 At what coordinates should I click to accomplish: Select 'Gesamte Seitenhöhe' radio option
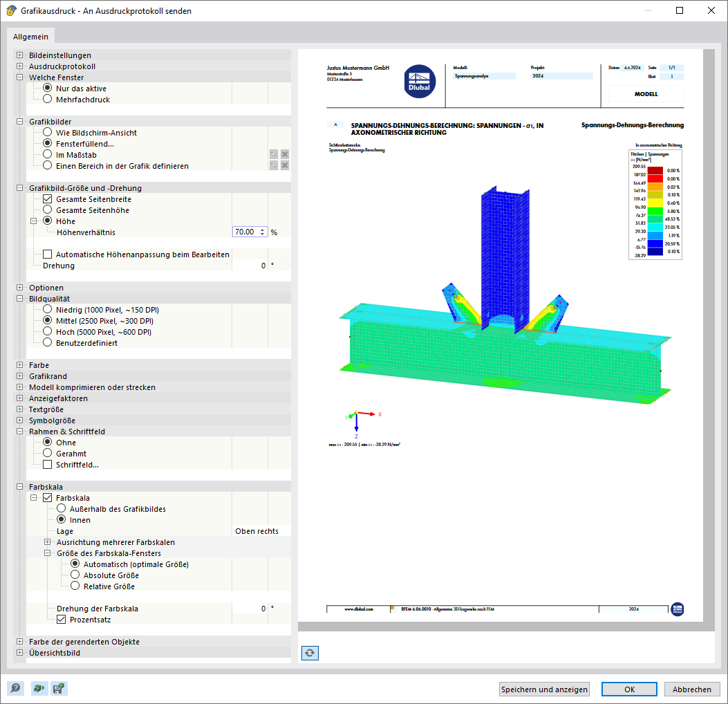click(x=47, y=210)
